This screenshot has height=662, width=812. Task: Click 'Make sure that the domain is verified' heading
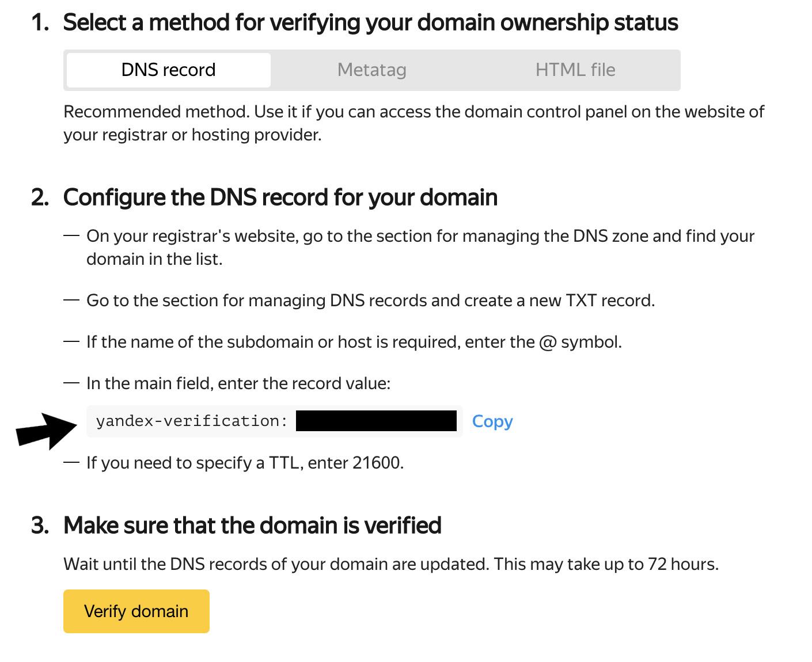coord(252,526)
